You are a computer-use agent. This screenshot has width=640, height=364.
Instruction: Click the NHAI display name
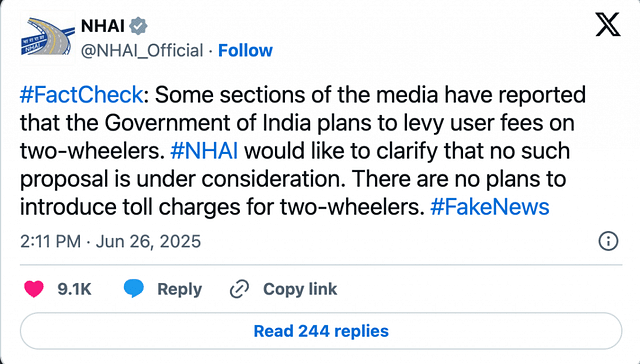point(103,26)
